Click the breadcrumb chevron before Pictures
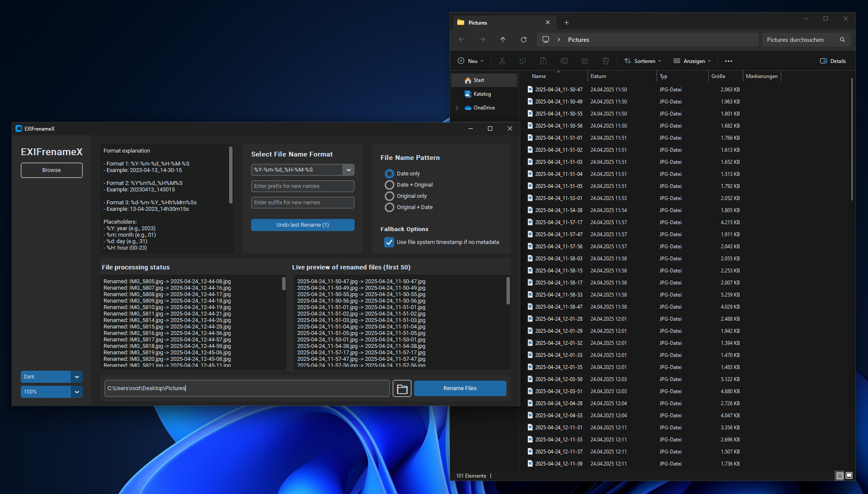The width and height of the screenshot is (868, 494). pyautogui.click(x=559, y=40)
